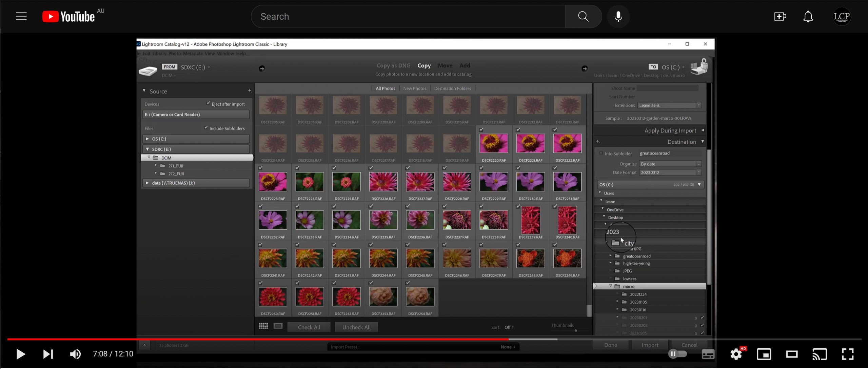
Task: Expand the OS (C:) source drive
Action: point(147,139)
